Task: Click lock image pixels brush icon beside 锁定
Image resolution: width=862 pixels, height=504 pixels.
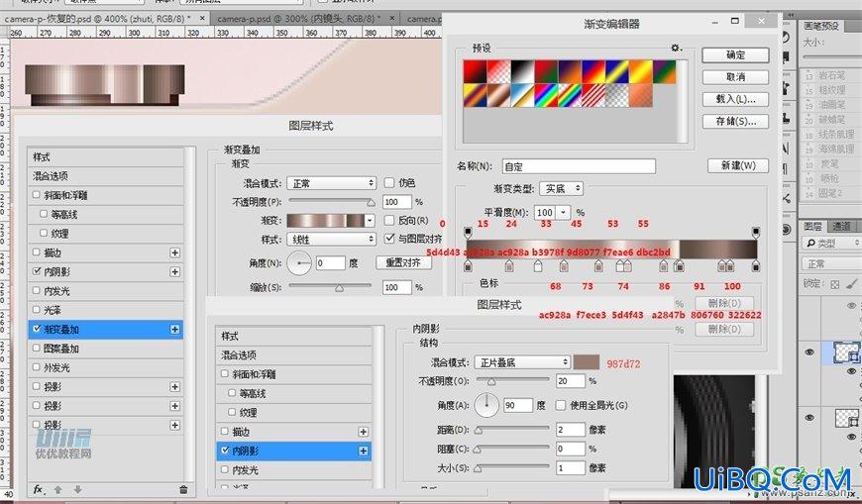Action: pyautogui.click(x=852, y=284)
